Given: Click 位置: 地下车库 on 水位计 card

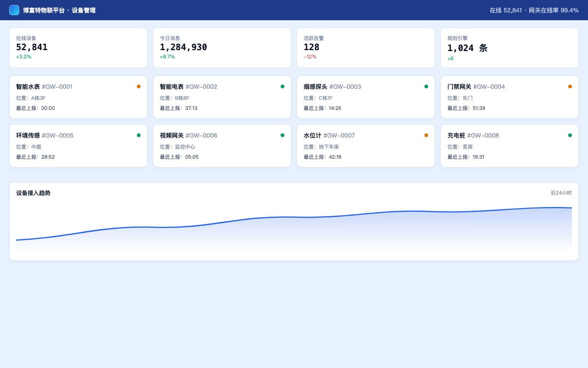Looking at the screenshot, I should [321, 147].
